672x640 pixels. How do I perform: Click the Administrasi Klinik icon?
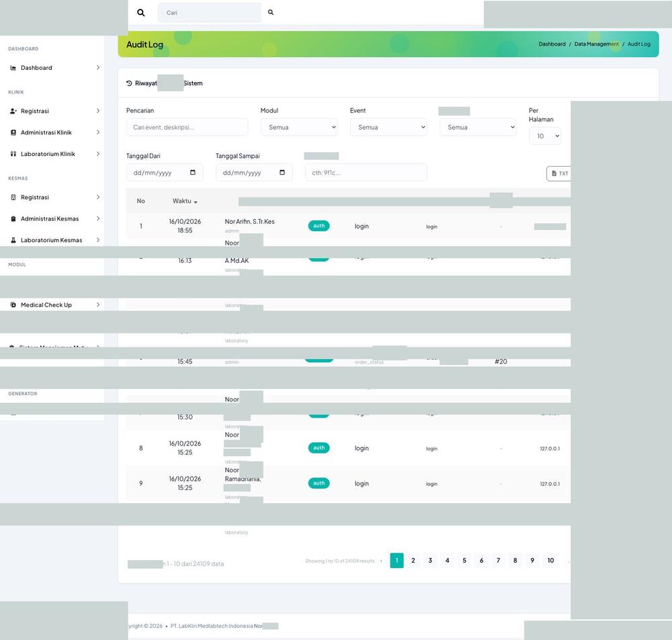tap(13, 132)
